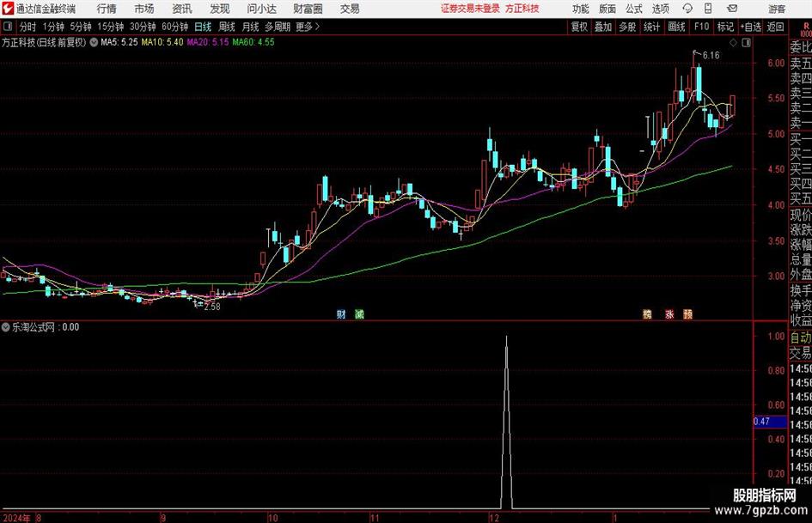
Task: Open the 交易 menu
Action: [350, 9]
